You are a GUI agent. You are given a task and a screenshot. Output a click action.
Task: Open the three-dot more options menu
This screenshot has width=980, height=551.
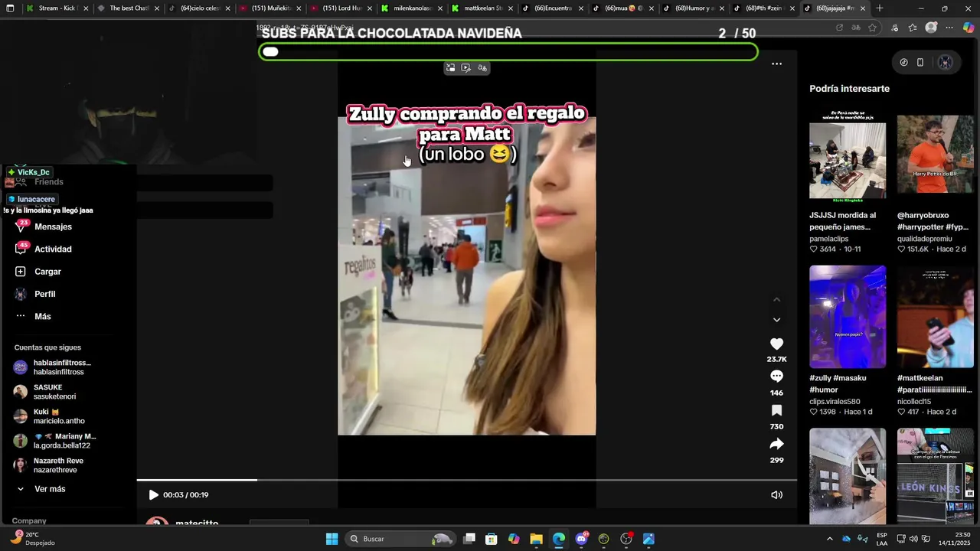click(776, 64)
